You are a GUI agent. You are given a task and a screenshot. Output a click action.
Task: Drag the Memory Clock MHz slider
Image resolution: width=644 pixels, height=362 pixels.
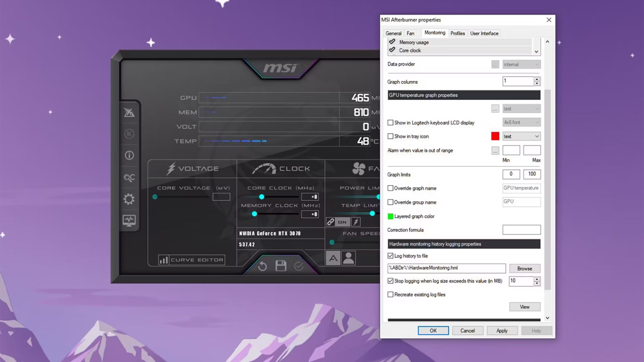click(x=254, y=214)
